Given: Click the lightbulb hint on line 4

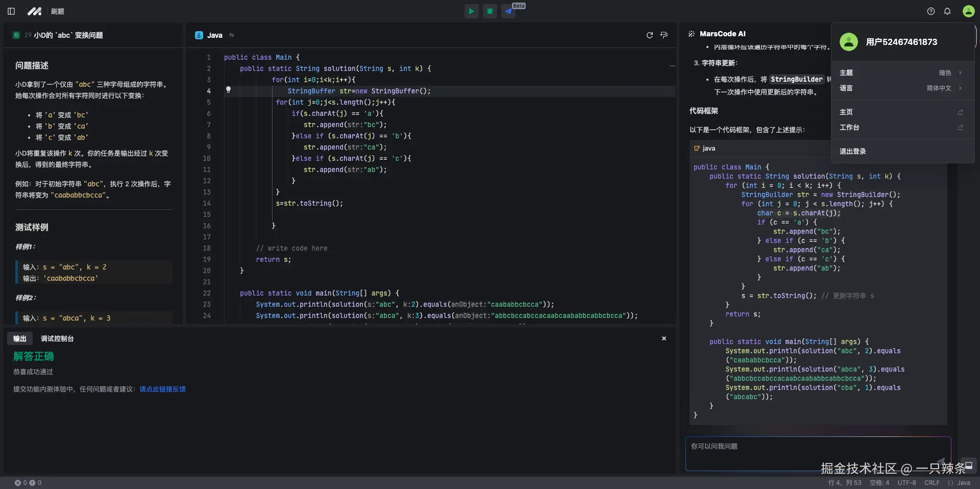Looking at the screenshot, I should point(229,90).
